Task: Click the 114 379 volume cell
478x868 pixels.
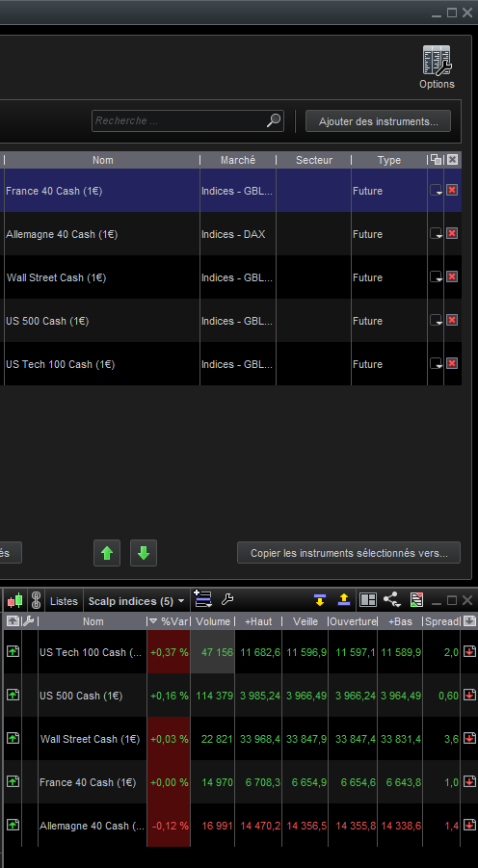Action: [x=213, y=696]
